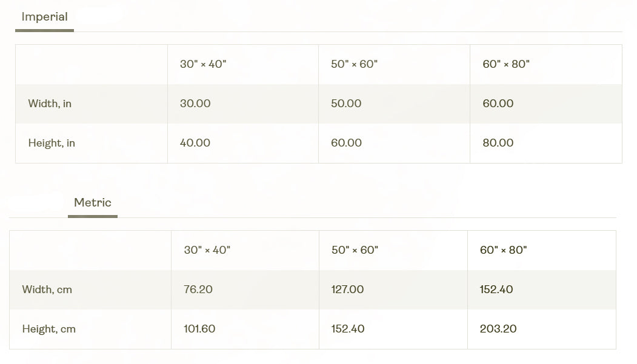Screen dimensions: 637x364
Task: Click the Width, cm row label
Action: coord(47,290)
